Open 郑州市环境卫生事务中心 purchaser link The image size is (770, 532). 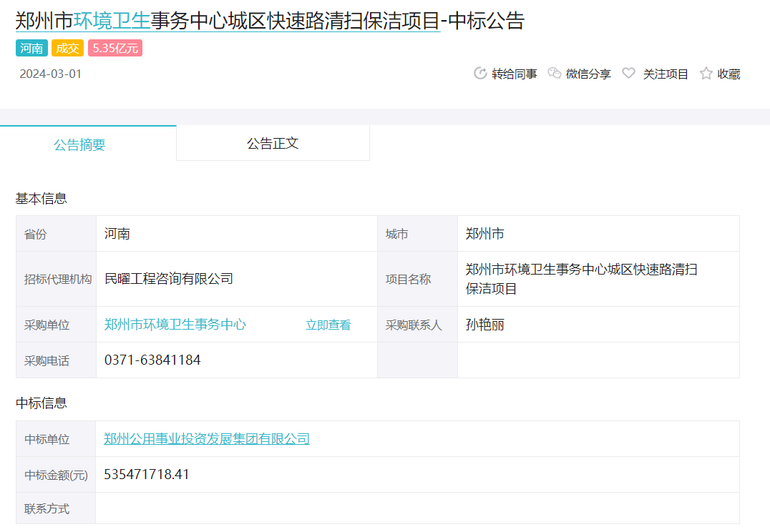[175, 325]
